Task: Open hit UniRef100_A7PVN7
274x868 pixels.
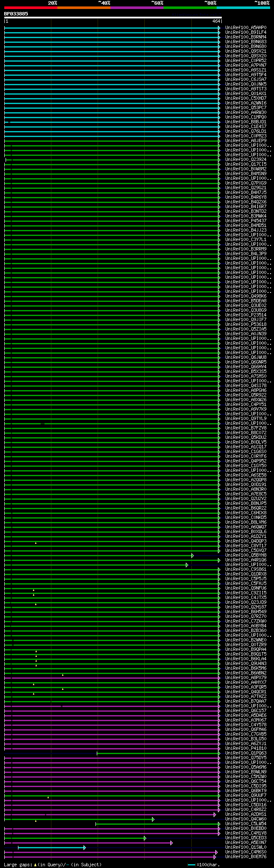Action: click(x=246, y=66)
